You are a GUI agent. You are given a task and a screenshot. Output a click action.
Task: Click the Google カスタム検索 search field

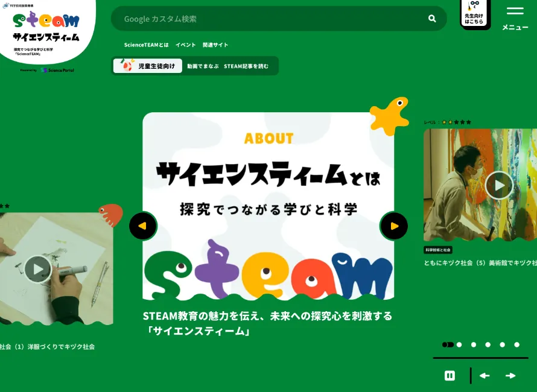(272, 19)
